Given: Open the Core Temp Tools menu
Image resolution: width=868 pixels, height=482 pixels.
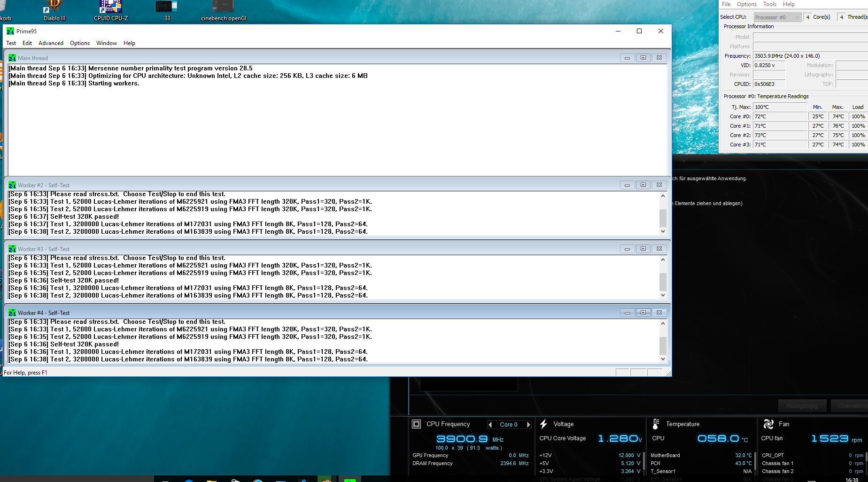Looking at the screenshot, I should tap(770, 4).
